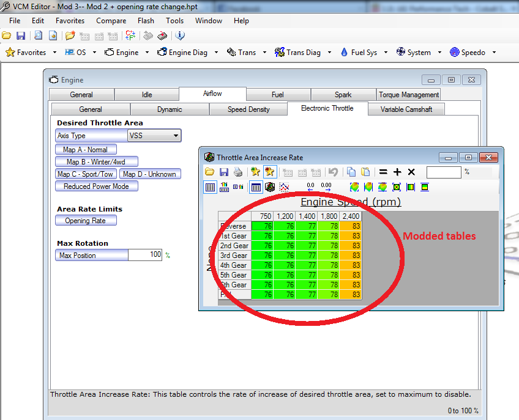Select the 1st Gear cell under 2,400 rpm

click(x=351, y=236)
